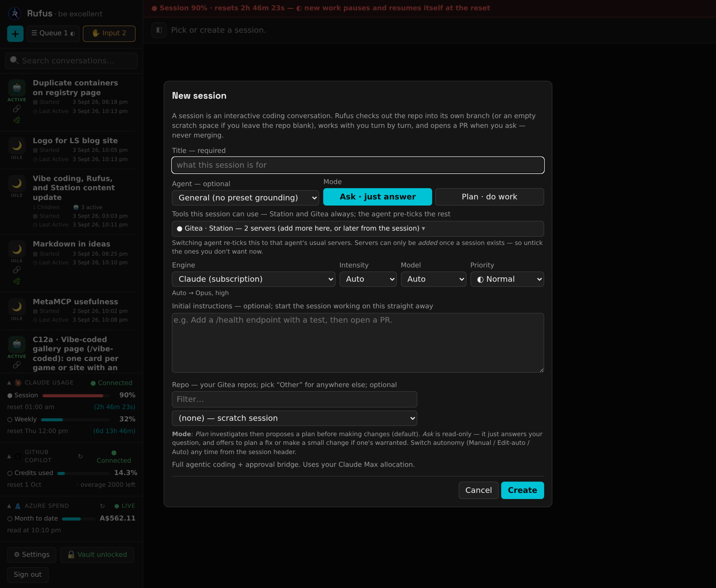The width and height of the screenshot is (716, 588).
Task: Open the Queue 1 tab
Action: (x=53, y=34)
